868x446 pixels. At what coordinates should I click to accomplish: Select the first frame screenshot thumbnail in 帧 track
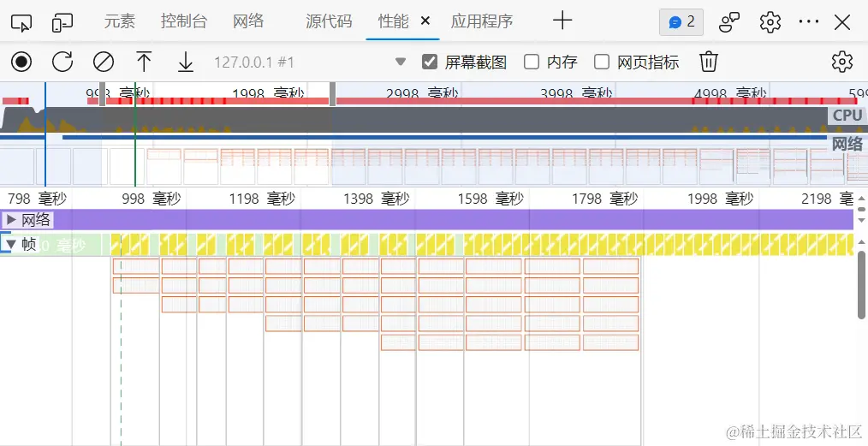coord(136,266)
